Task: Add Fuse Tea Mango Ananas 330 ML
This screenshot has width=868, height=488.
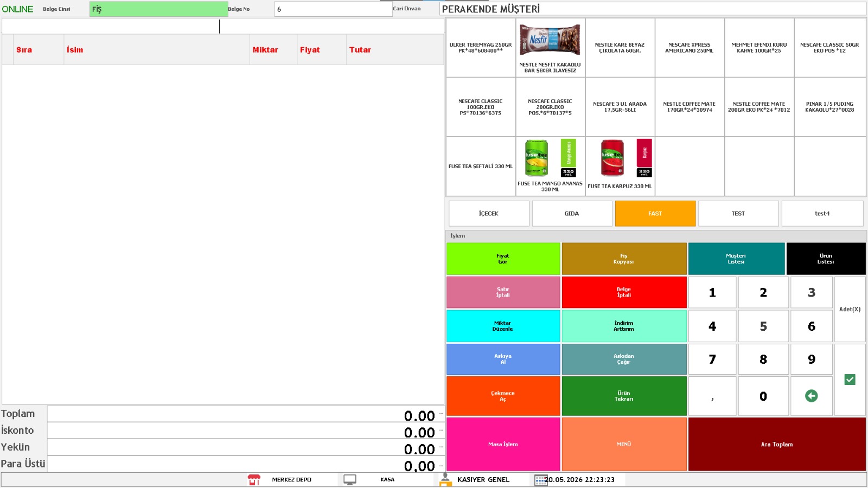Action: click(x=550, y=166)
